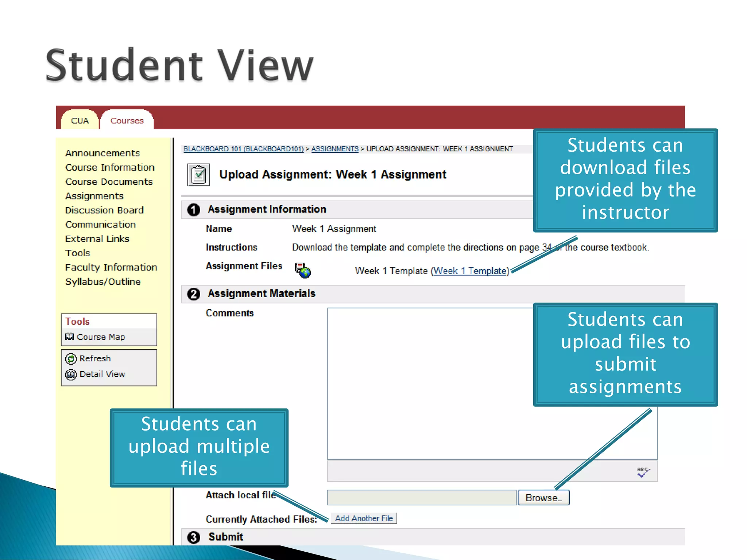Click the spell check ABC icon
The width and height of the screenshot is (747, 560).
click(643, 472)
